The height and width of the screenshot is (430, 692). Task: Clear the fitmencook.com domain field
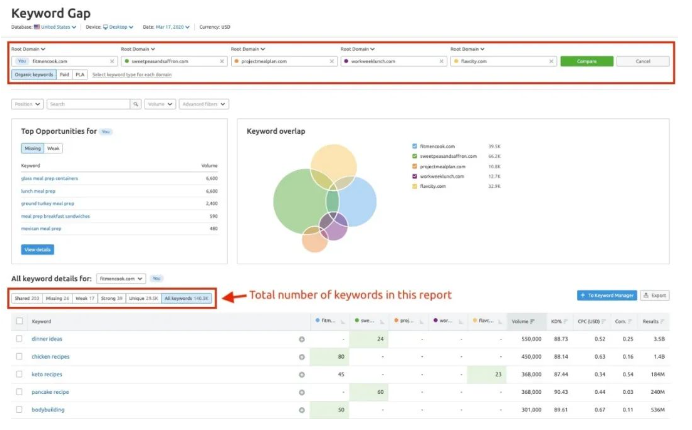[112, 61]
